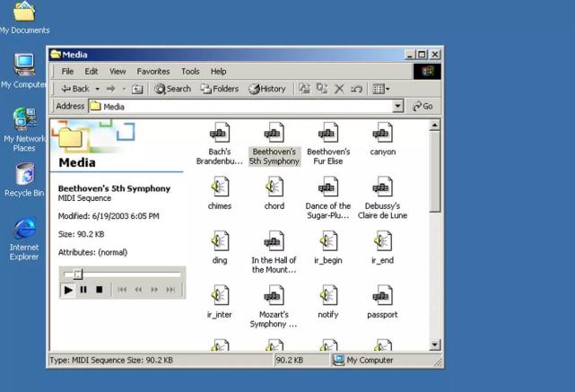Click the "Modified: 6/19/2003 6:05 PM" text
The width and height of the screenshot is (575, 392).
109,216
